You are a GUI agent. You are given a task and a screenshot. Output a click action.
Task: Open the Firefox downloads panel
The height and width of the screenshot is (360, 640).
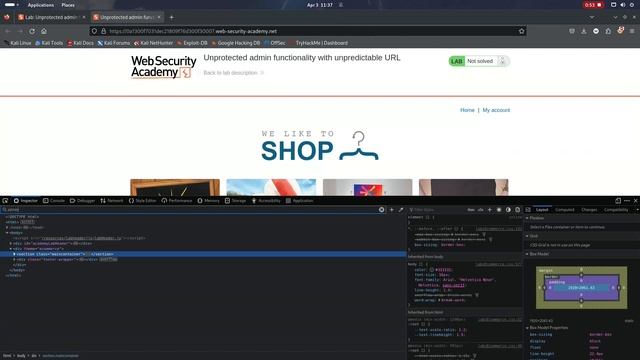point(584,31)
